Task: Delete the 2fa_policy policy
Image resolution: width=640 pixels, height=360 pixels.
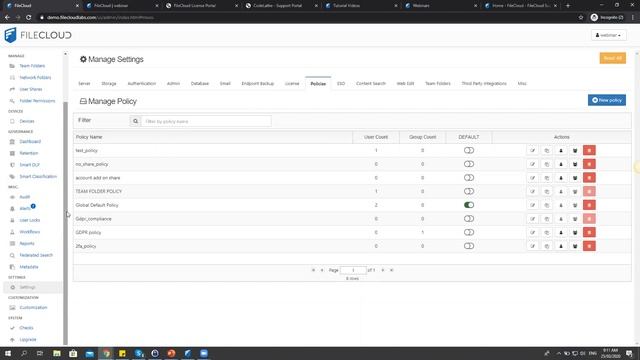Action: click(x=589, y=246)
